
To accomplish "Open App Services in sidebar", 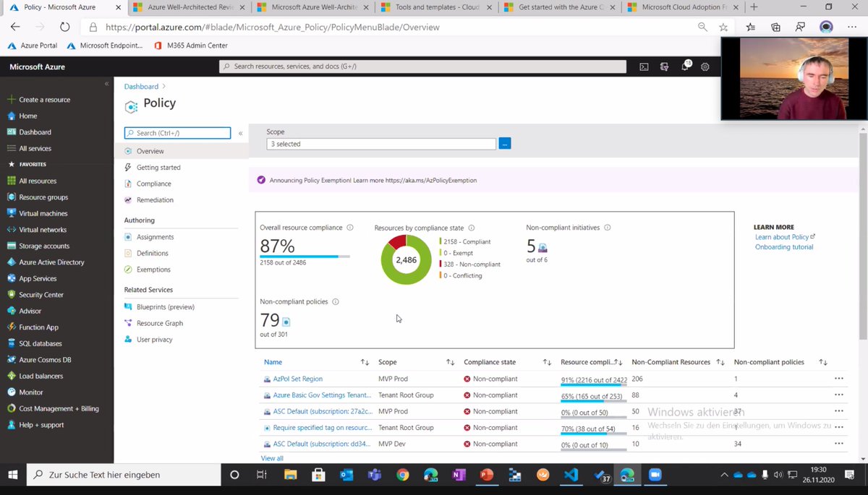I will [38, 278].
